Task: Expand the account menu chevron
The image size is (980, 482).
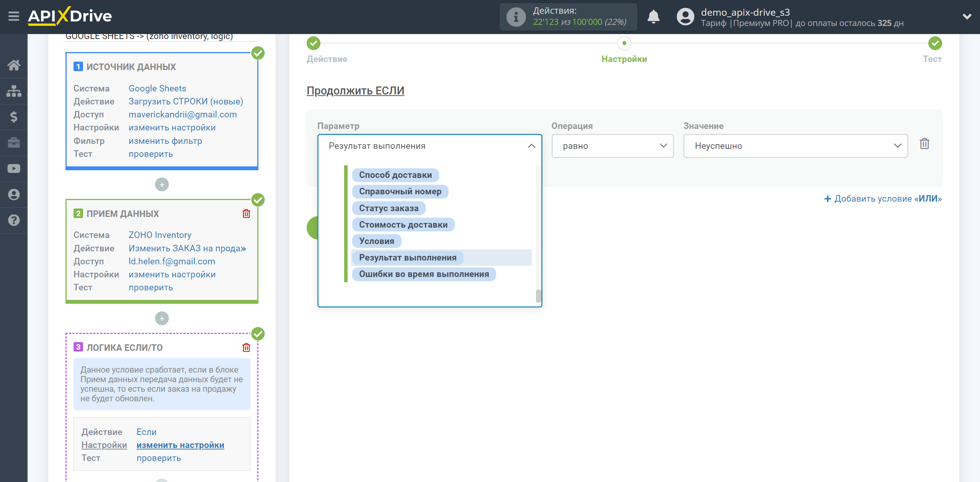Action: click(x=967, y=16)
